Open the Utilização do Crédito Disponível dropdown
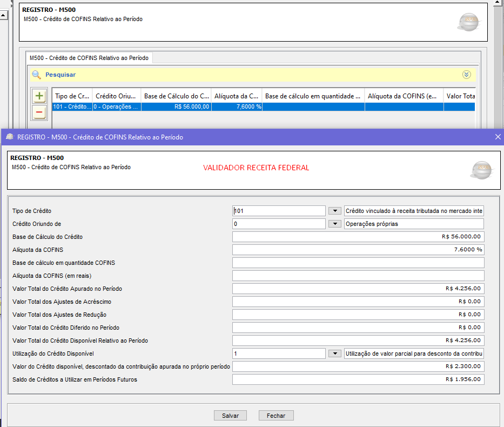 [x=335, y=353]
